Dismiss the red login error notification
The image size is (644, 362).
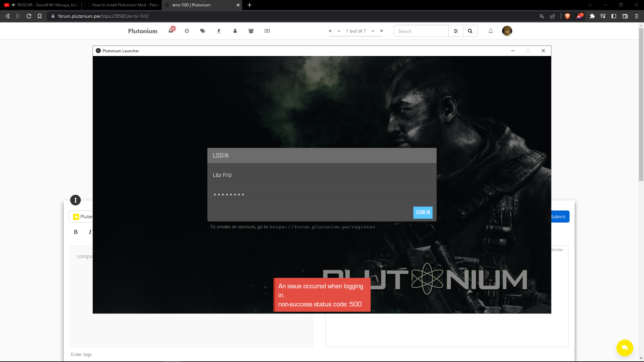322,295
